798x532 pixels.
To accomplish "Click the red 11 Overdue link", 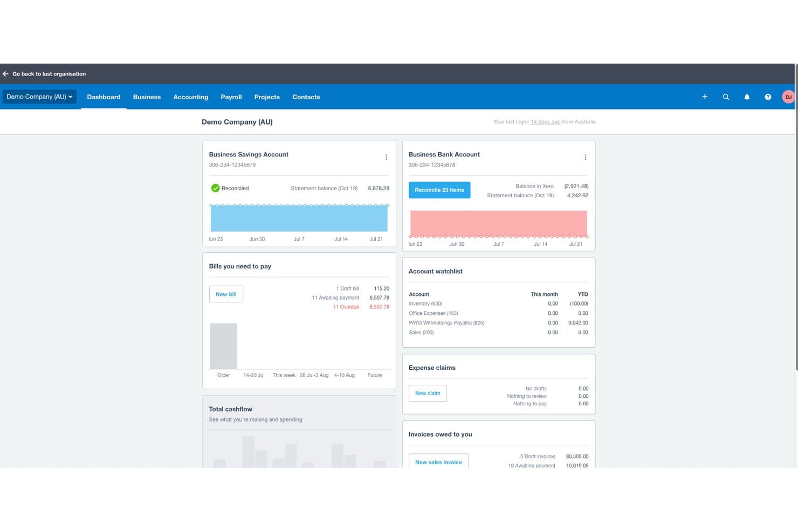I will click(x=346, y=307).
